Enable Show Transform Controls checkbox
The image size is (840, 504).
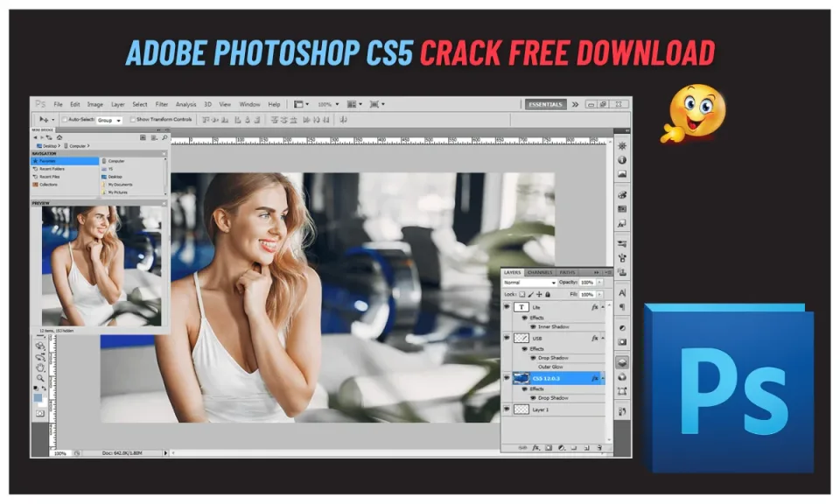click(133, 120)
